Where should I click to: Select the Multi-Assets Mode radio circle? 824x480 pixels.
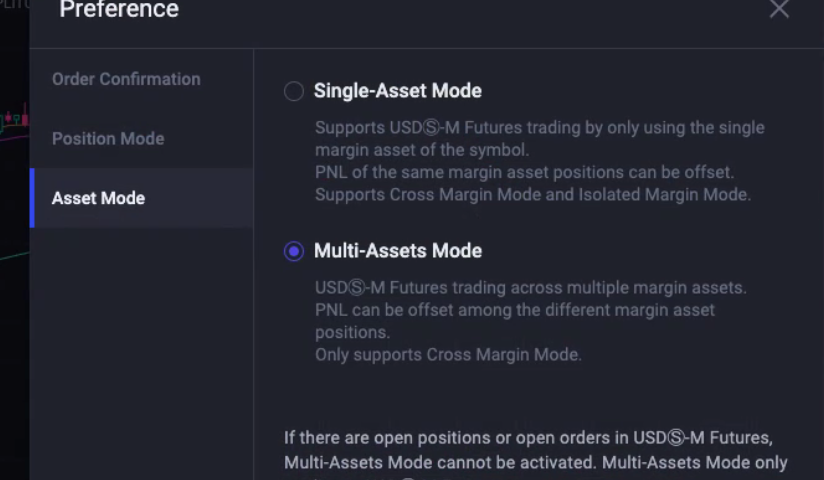[294, 251]
